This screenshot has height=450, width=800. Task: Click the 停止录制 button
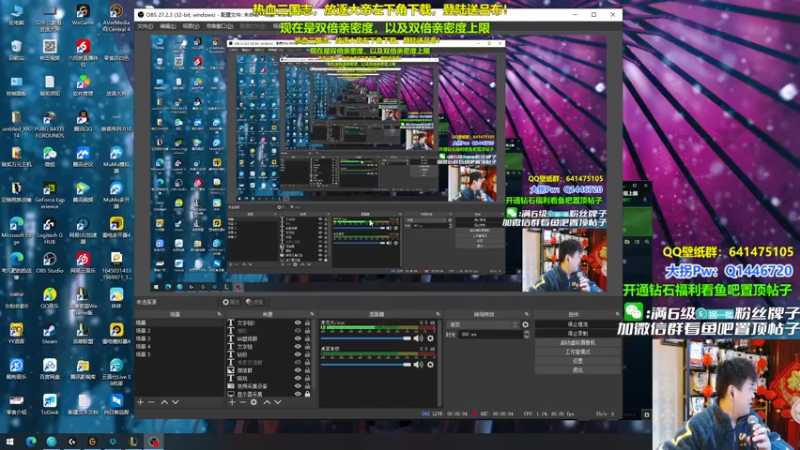pos(578,334)
